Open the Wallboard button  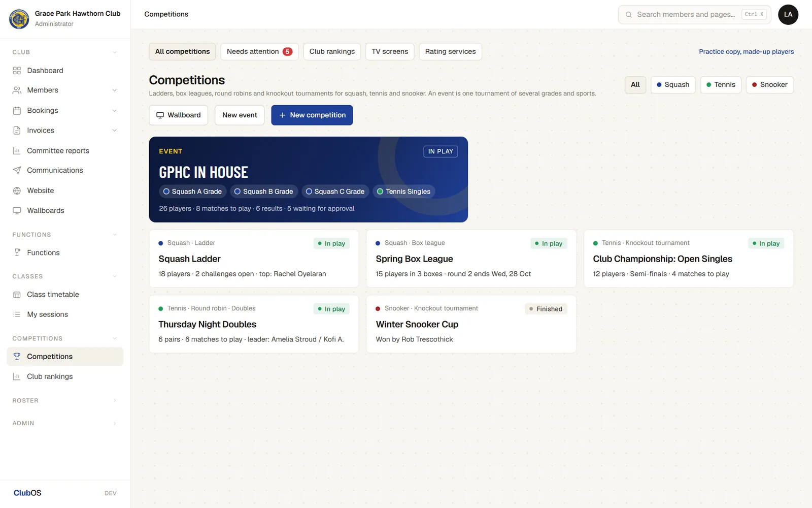point(178,115)
